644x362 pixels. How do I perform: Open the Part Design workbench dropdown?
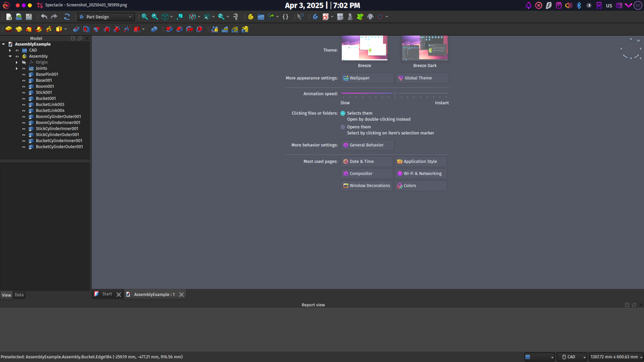(x=106, y=17)
